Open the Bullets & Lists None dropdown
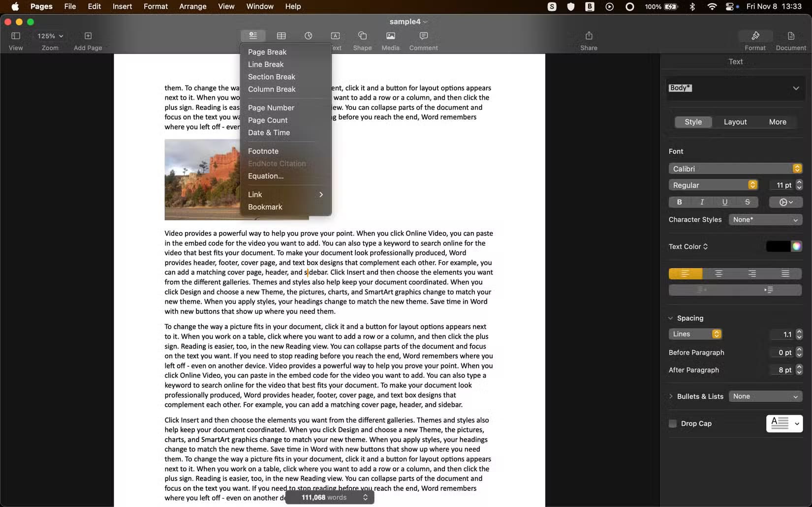Screen dimensions: 812x507 pos(765,396)
